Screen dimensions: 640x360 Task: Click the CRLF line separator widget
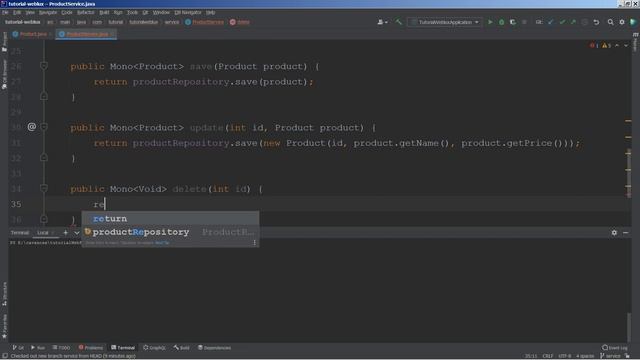point(548,356)
